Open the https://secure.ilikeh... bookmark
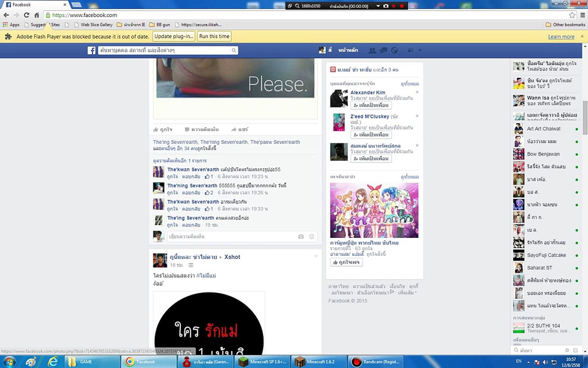Image resolution: width=588 pixels, height=368 pixels. pyautogui.click(x=198, y=25)
